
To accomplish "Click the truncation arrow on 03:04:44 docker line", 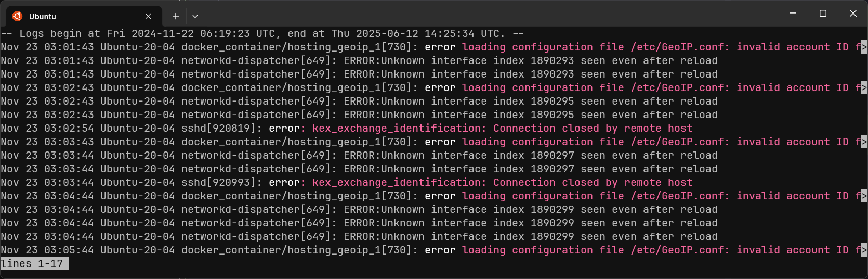I will point(864,196).
